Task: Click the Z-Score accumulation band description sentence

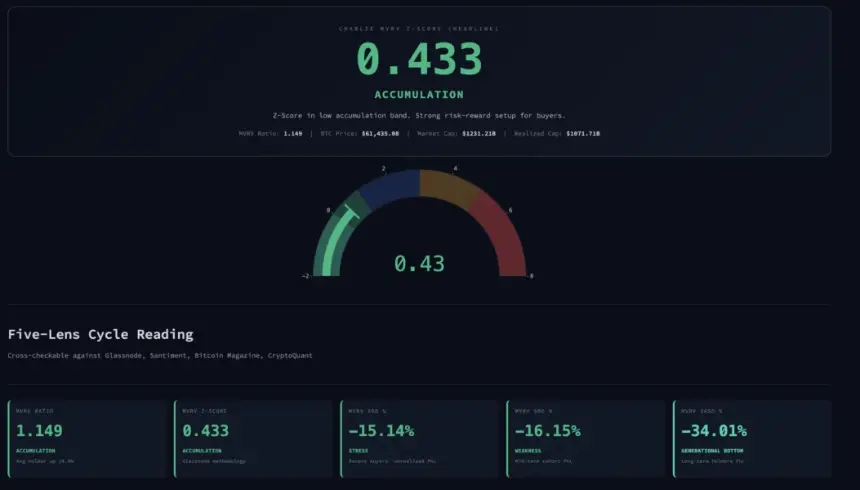Action: (419, 116)
